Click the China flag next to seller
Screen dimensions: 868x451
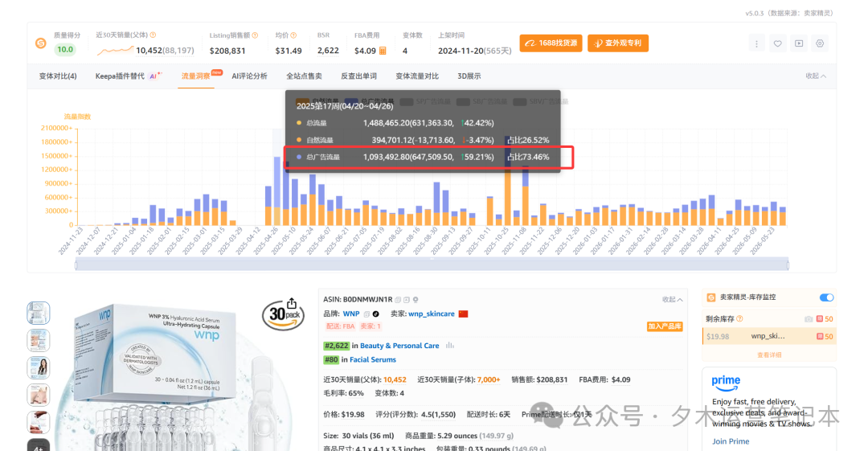464,314
